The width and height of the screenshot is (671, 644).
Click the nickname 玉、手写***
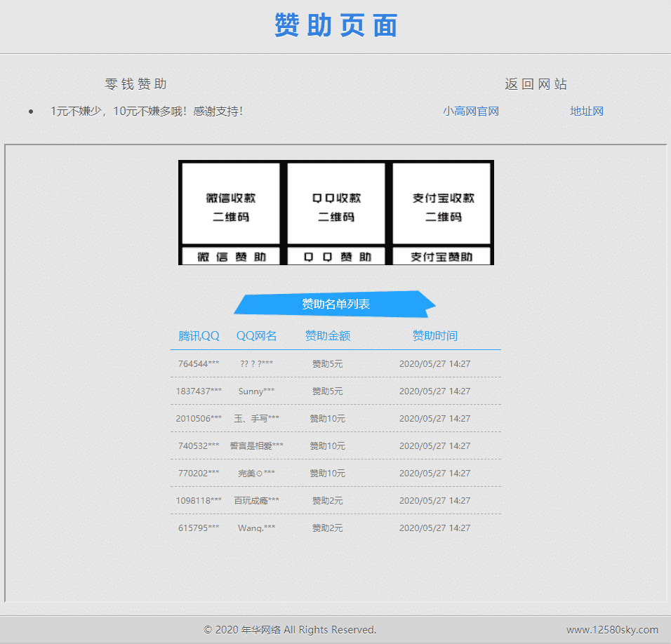point(256,419)
